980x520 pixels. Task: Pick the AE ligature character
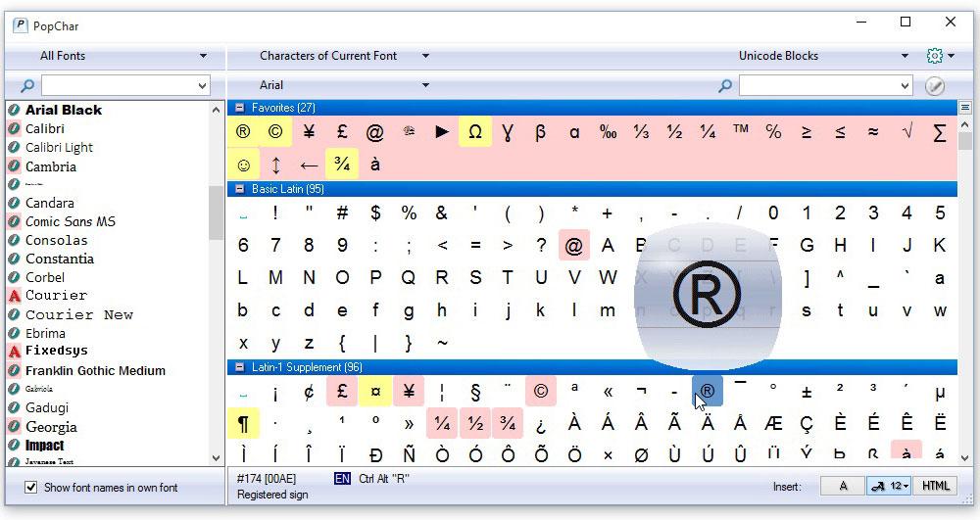tap(774, 424)
